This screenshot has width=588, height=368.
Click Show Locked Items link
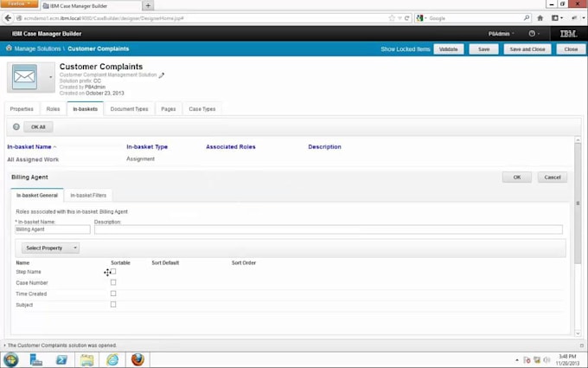406,49
